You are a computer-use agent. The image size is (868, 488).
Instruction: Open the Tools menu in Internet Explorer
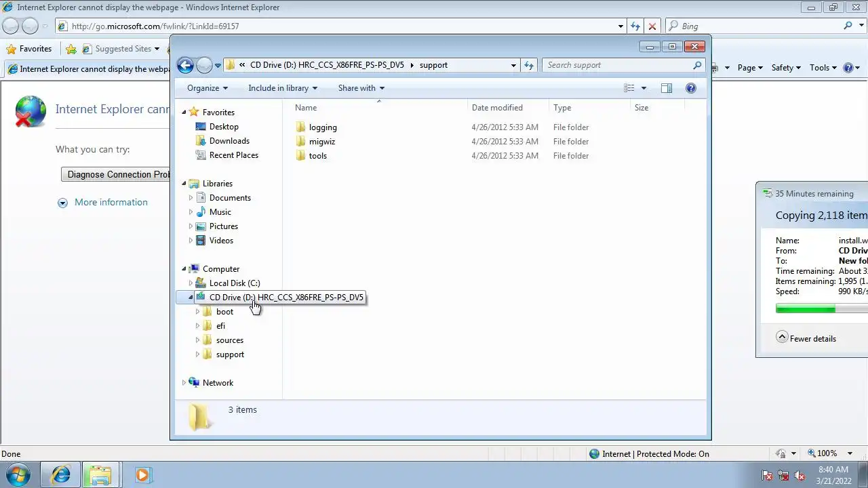click(823, 68)
